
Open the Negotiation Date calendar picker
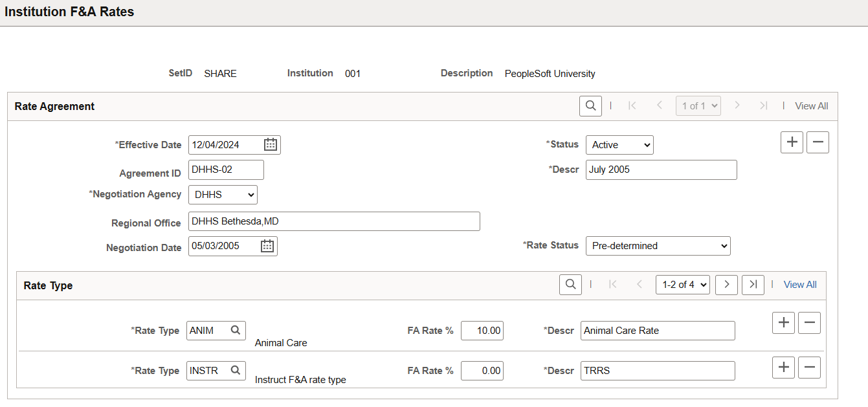(268, 246)
